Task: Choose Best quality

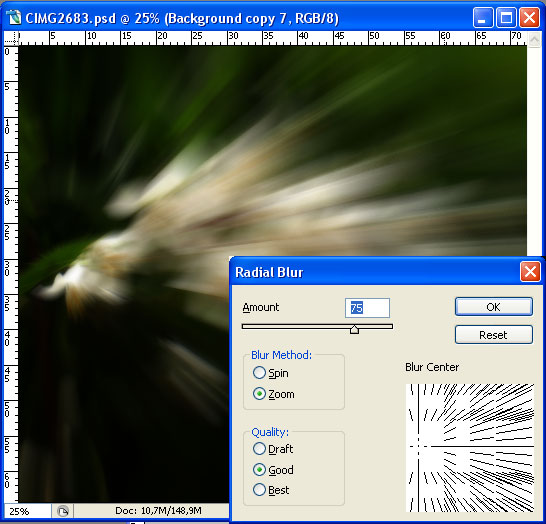Action: click(271, 490)
